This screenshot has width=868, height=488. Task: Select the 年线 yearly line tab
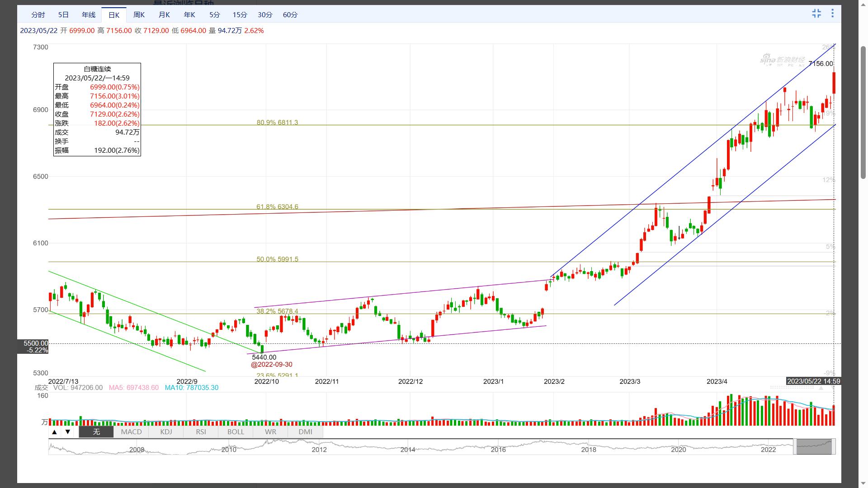(89, 15)
